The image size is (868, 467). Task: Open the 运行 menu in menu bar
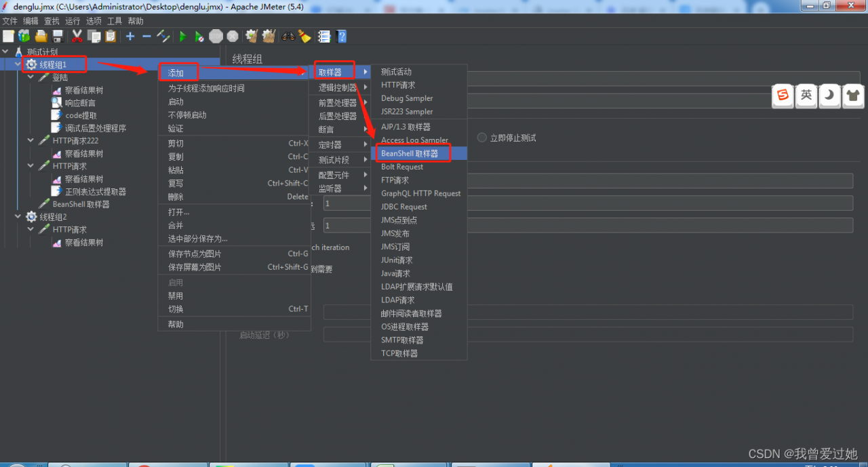[73, 21]
